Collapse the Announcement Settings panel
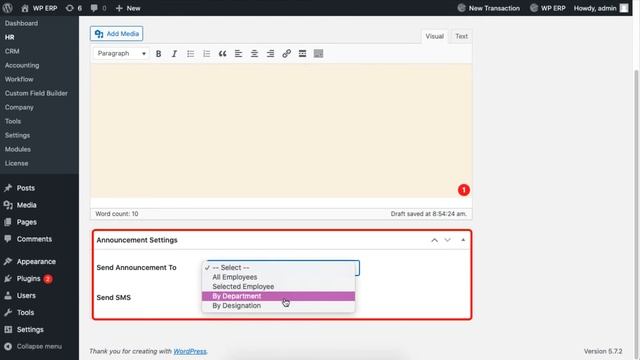 pyautogui.click(x=463, y=240)
